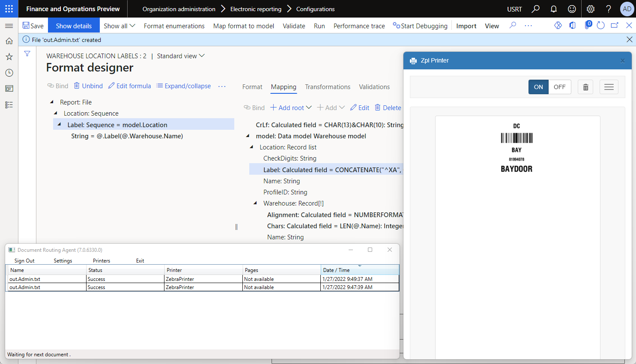Viewport: 636px width, 364px height.
Task: Click Start Debugging
Action: (420, 26)
